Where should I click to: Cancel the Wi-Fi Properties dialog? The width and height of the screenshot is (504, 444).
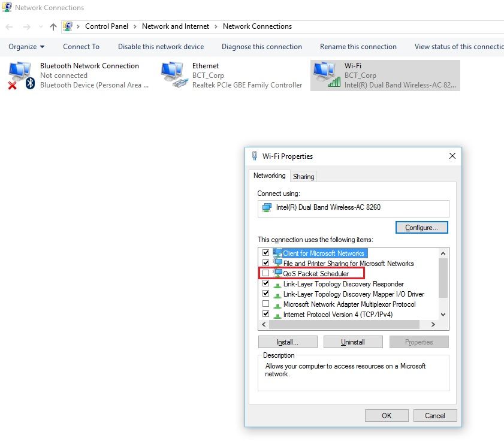435,416
